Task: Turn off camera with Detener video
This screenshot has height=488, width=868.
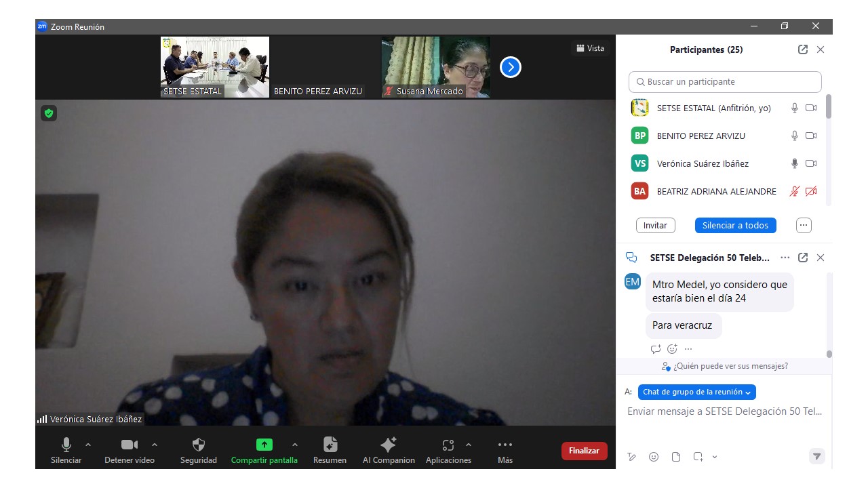Action: click(129, 450)
